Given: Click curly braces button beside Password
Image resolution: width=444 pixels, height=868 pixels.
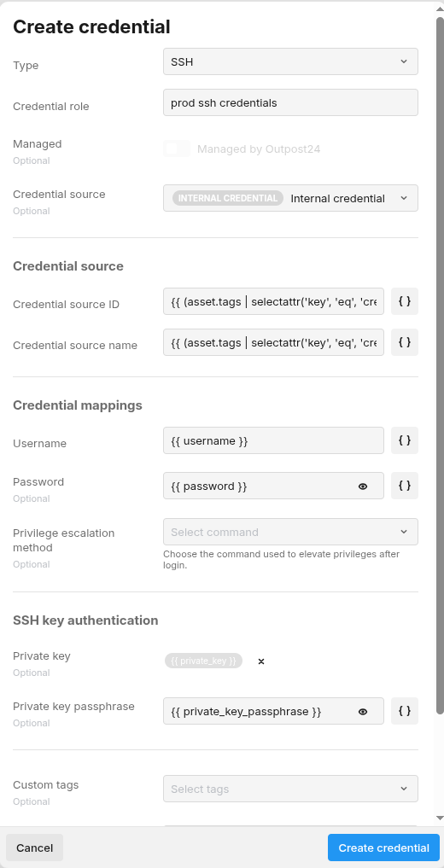Looking at the screenshot, I should (x=405, y=486).
